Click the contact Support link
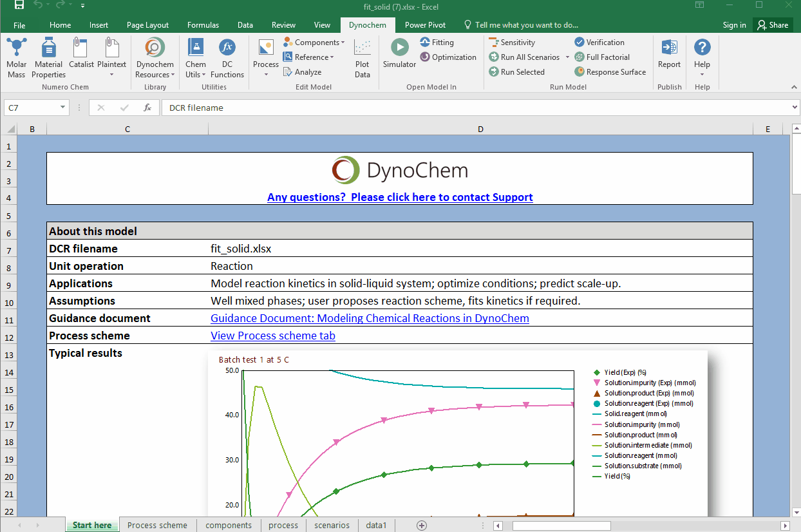The height and width of the screenshot is (532, 801). [x=400, y=197]
